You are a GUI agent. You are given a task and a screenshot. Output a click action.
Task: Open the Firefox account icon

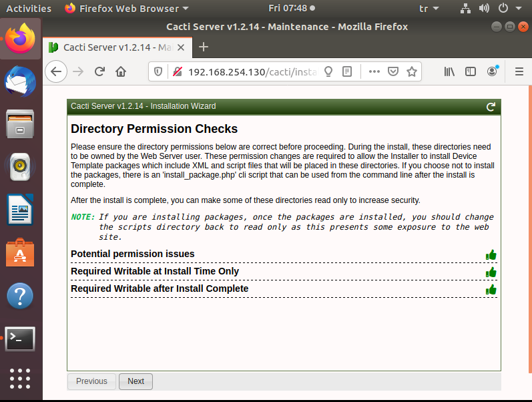point(493,71)
